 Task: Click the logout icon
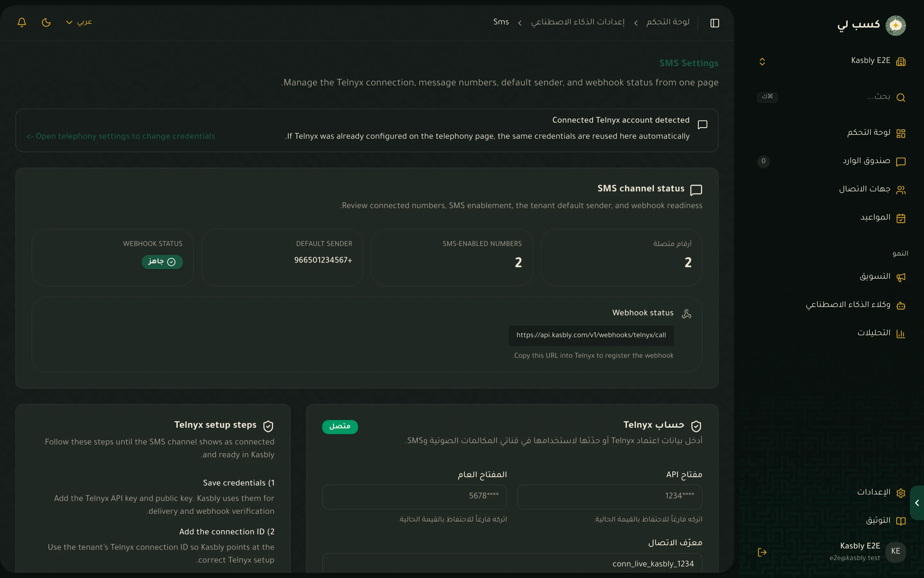coord(762,552)
